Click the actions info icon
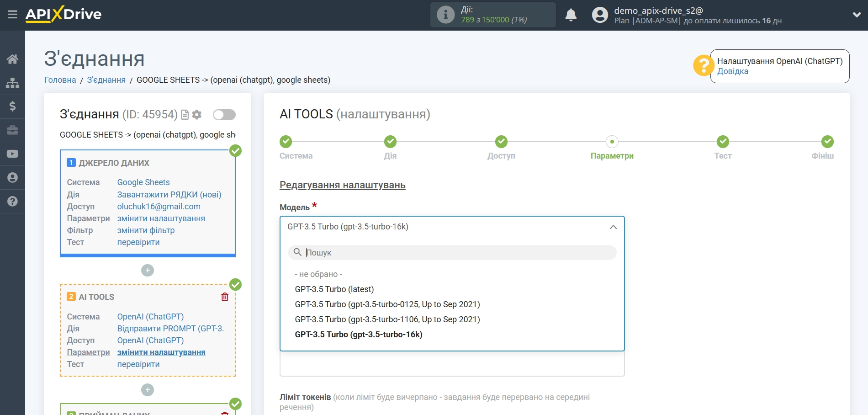Screen dimensions: 868x415 (445, 15)
